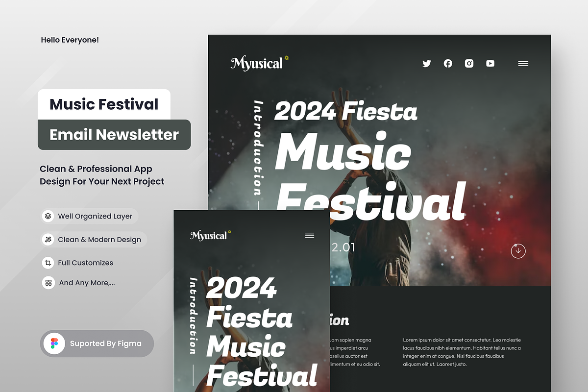Open the YouTube icon link
Image resolution: width=588 pixels, height=392 pixels.
click(x=490, y=63)
